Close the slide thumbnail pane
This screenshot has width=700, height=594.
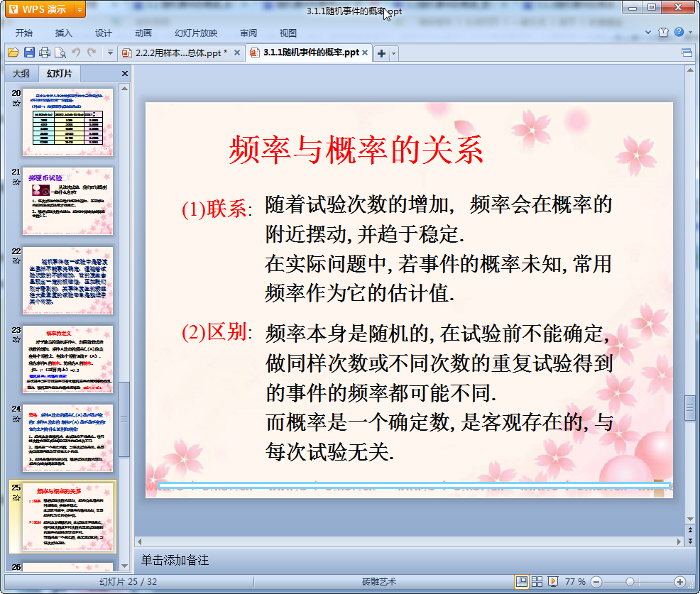(x=125, y=74)
